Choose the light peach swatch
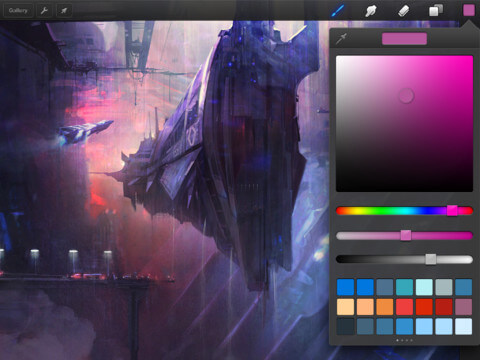This screenshot has height=360, width=480. pos(345,307)
